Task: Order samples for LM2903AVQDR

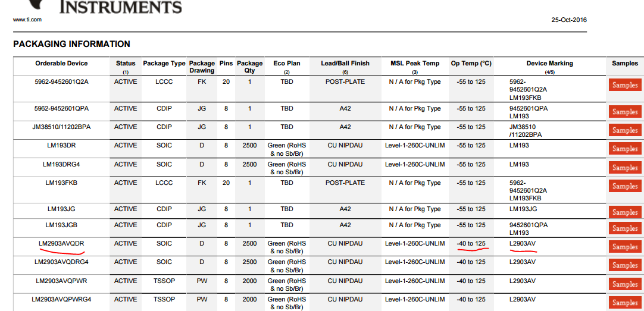Action: tap(625, 247)
